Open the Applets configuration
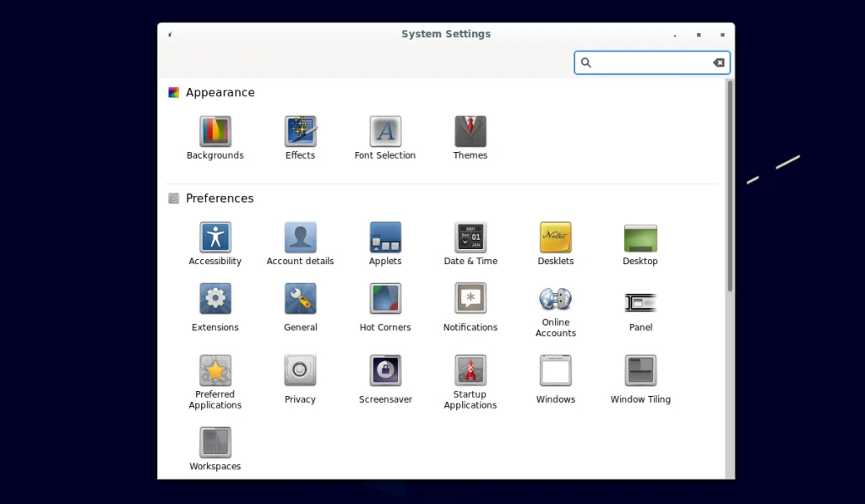 385,237
